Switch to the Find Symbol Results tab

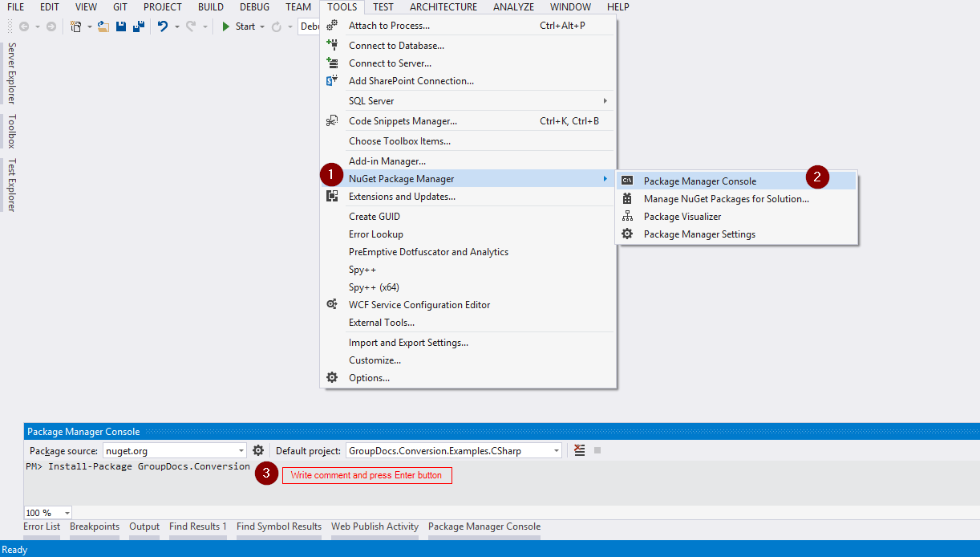point(279,527)
